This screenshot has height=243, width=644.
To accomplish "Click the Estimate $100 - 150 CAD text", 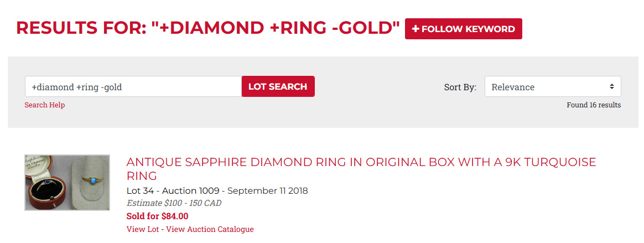I will [174, 203].
